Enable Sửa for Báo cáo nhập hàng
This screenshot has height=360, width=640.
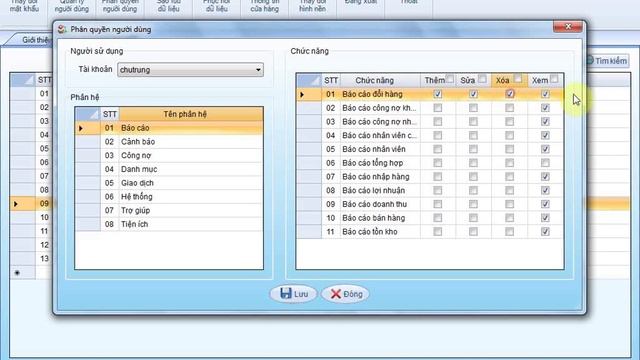(x=473, y=177)
